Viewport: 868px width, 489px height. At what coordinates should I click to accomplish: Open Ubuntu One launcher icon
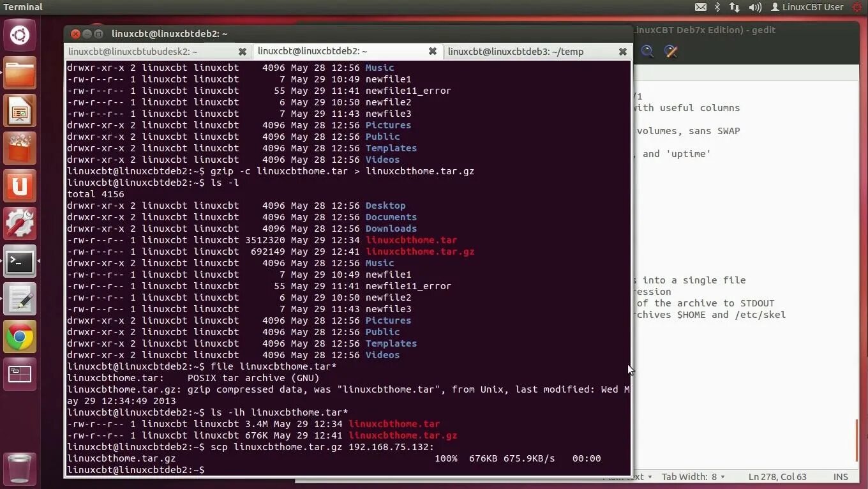[x=20, y=186]
